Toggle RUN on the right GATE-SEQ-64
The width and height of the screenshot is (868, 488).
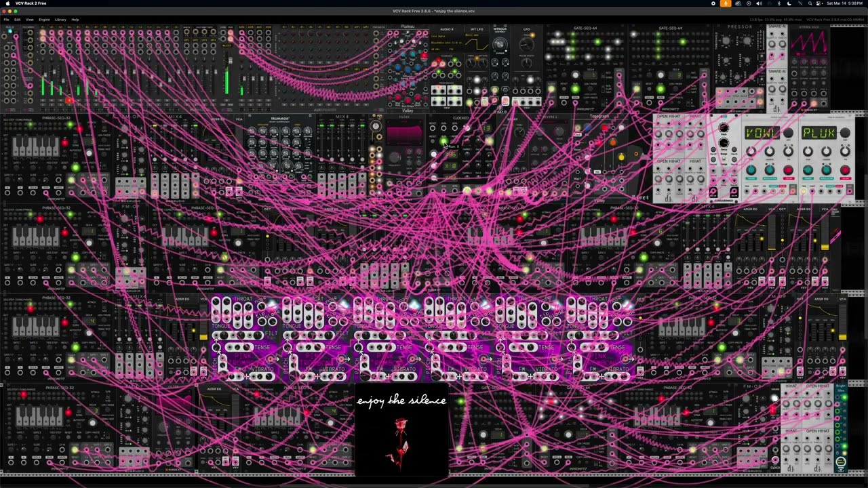click(x=661, y=89)
